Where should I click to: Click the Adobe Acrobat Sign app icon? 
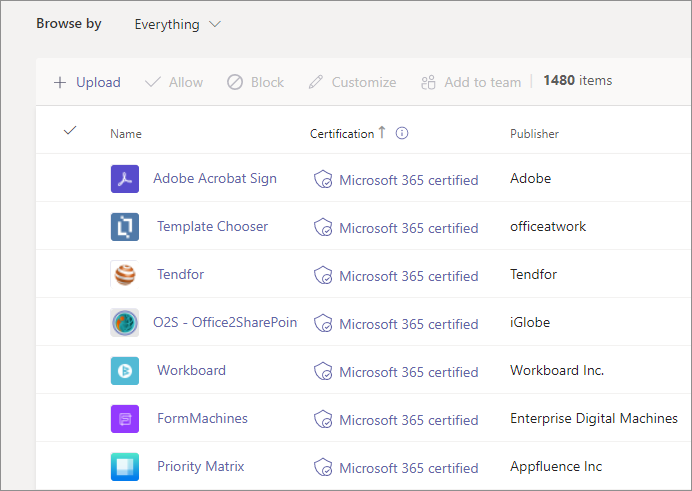coord(125,179)
